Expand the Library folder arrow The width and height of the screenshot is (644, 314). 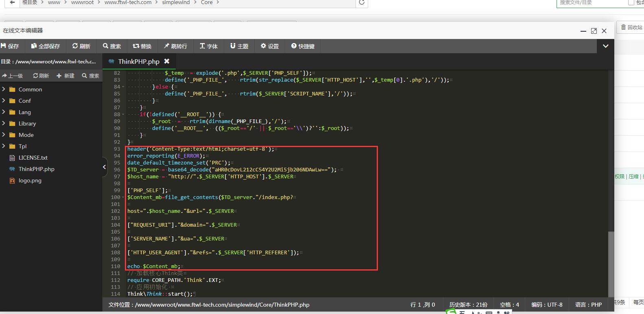pyautogui.click(x=4, y=123)
